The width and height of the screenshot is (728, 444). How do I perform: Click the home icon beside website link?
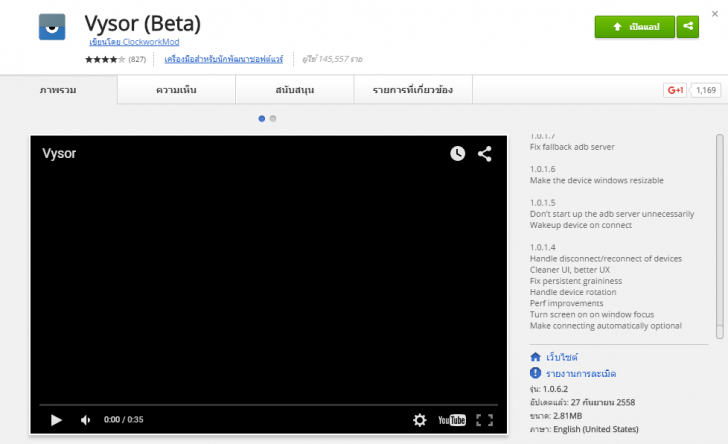(x=535, y=357)
